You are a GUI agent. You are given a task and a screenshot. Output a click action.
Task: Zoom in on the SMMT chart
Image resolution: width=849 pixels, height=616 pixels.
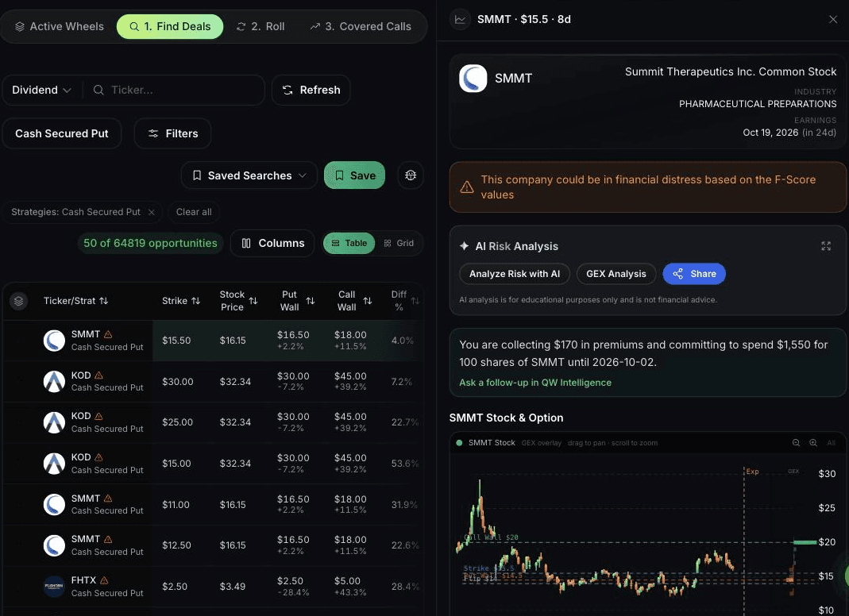point(813,443)
